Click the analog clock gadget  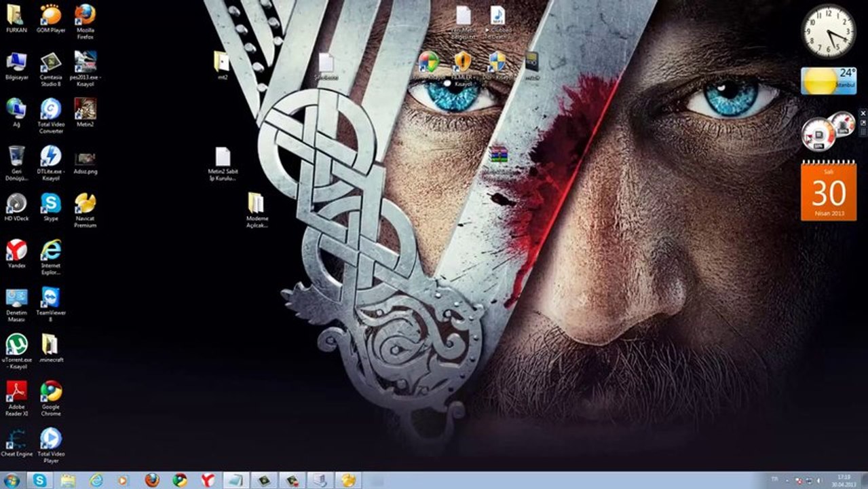[x=829, y=31]
